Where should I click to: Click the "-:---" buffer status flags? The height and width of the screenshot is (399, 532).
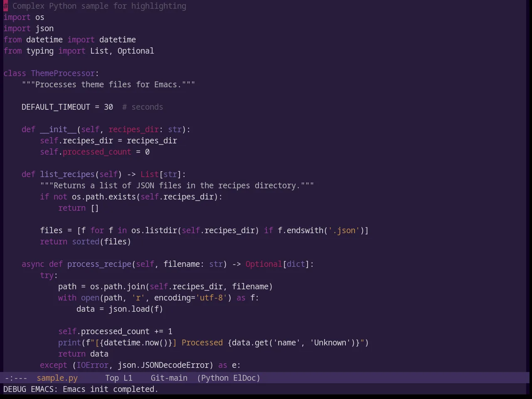(x=15, y=378)
